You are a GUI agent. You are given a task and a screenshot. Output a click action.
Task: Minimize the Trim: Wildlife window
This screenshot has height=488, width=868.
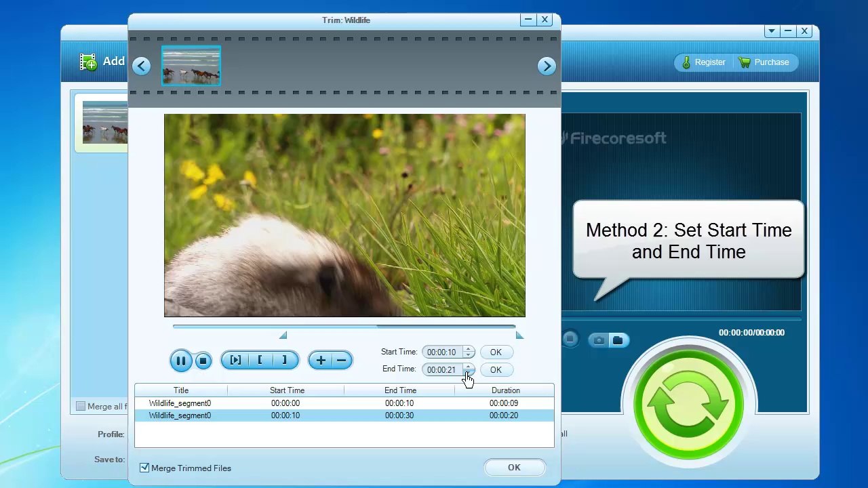coord(528,20)
